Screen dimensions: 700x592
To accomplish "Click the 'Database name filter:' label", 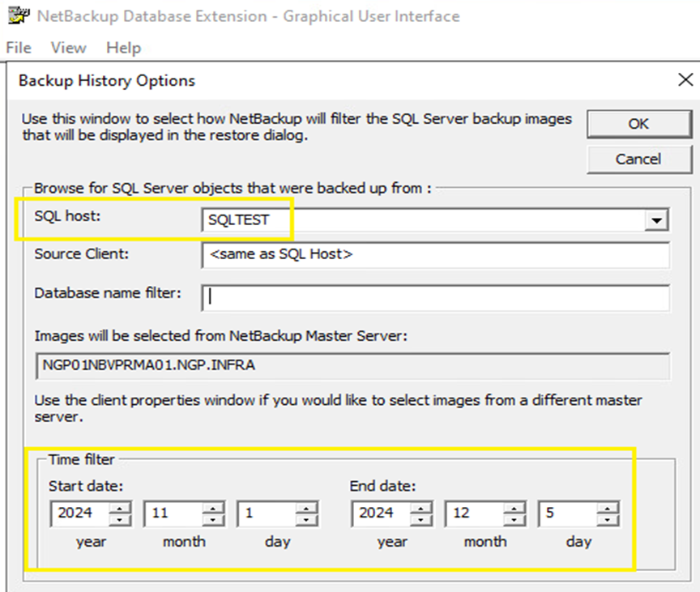I will 108,293.
